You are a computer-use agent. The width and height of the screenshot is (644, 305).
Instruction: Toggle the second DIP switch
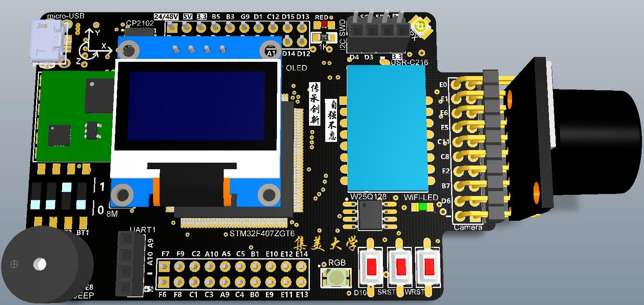(x=51, y=195)
